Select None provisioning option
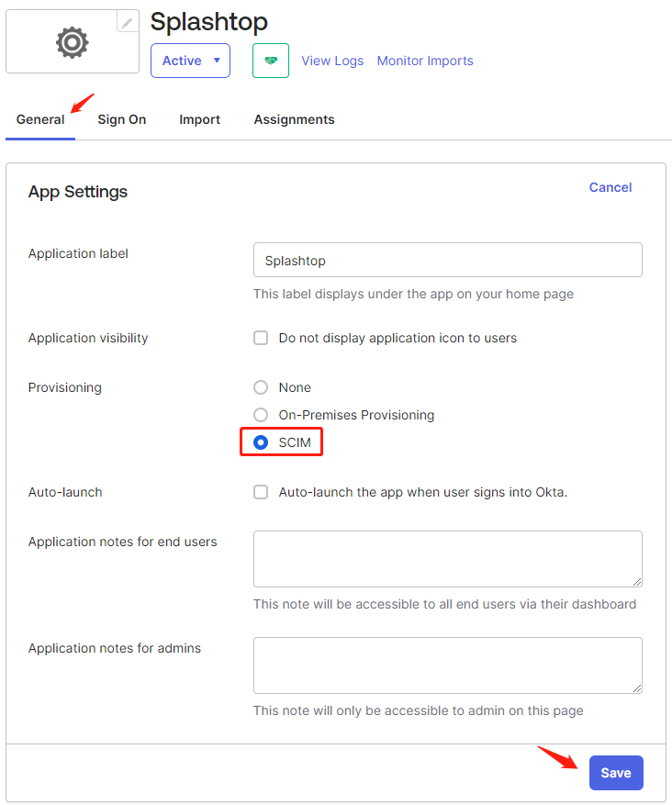Screen dimensions: 672x805 click(x=261, y=387)
